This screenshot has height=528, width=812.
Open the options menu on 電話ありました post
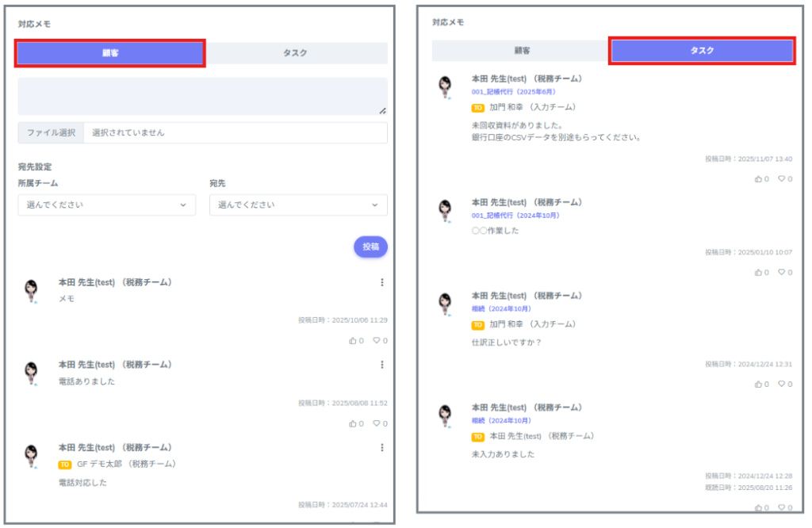coord(382,365)
